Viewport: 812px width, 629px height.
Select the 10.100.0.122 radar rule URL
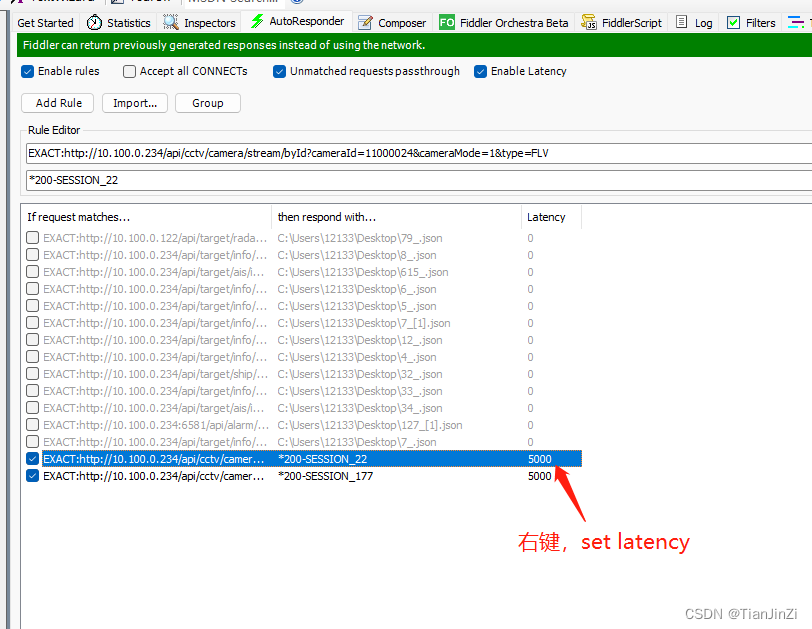pos(155,238)
